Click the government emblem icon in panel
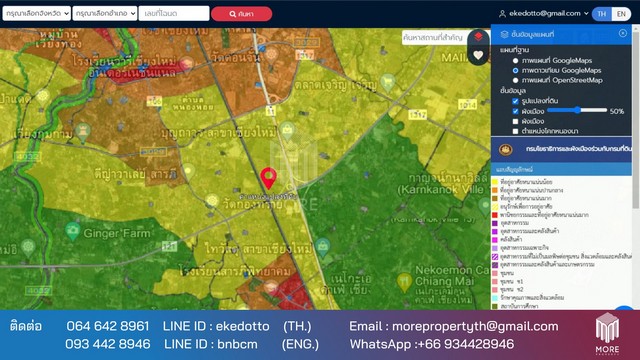The height and width of the screenshot is (360, 640). pos(505,149)
